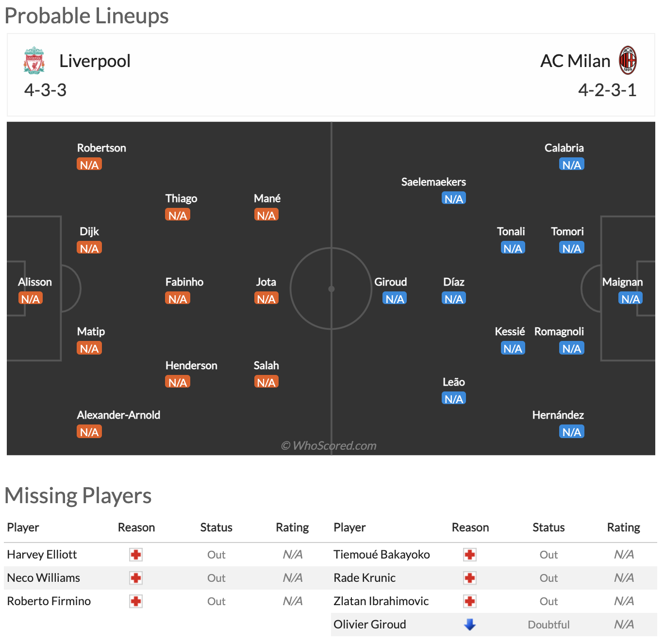Click Zlatan Ibrahimovic's red cross injury icon
Screen dimensions: 664x644
pyautogui.click(x=469, y=601)
